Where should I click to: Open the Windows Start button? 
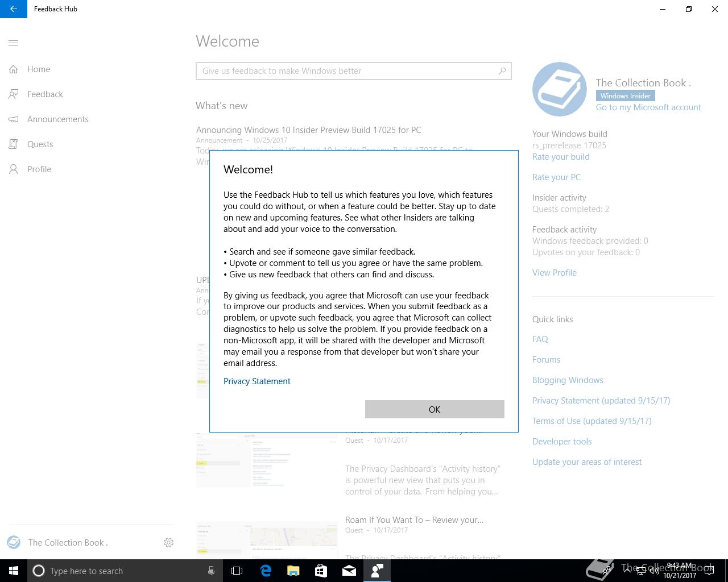[x=14, y=571]
